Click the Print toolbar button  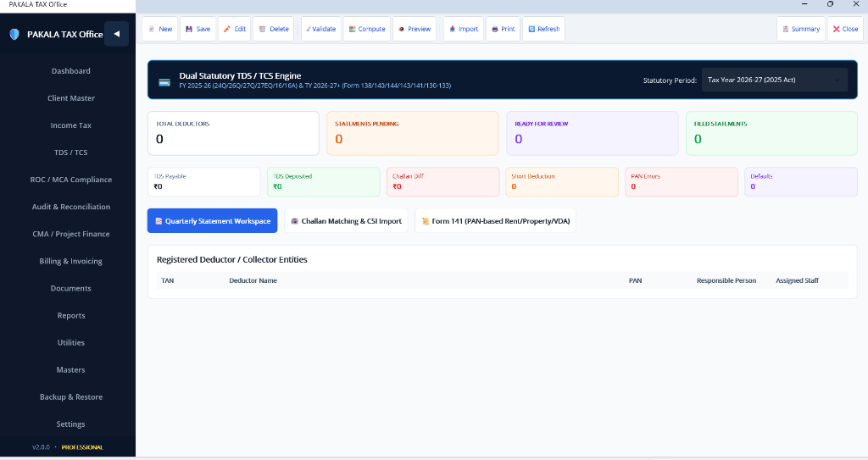pyautogui.click(x=504, y=29)
